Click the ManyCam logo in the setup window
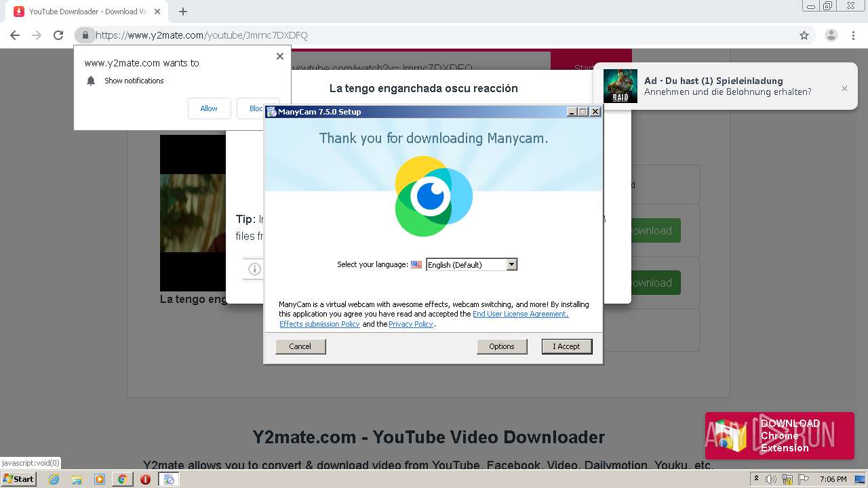 coord(433,197)
